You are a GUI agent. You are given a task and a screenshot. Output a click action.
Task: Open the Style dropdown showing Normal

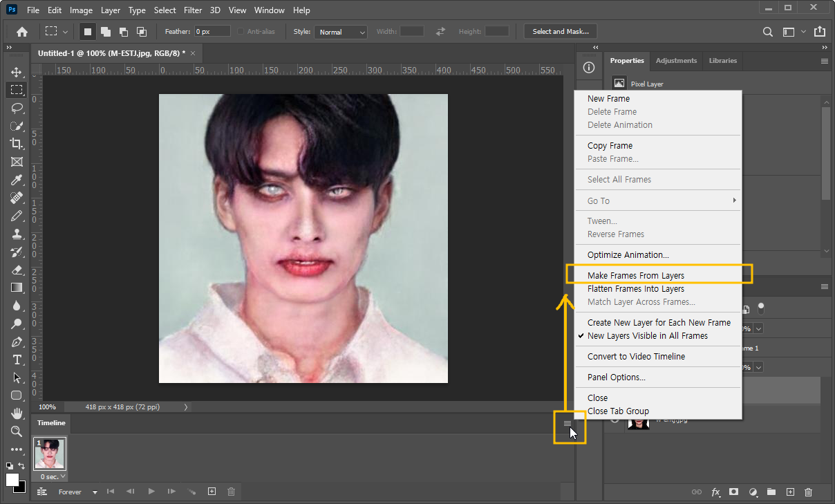pyautogui.click(x=340, y=31)
